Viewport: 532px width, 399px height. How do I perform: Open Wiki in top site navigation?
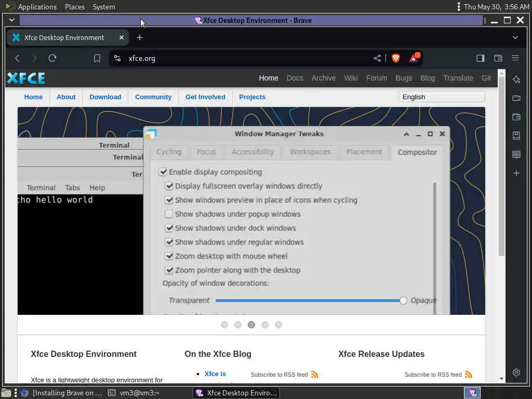pyautogui.click(x=351, y=78)
